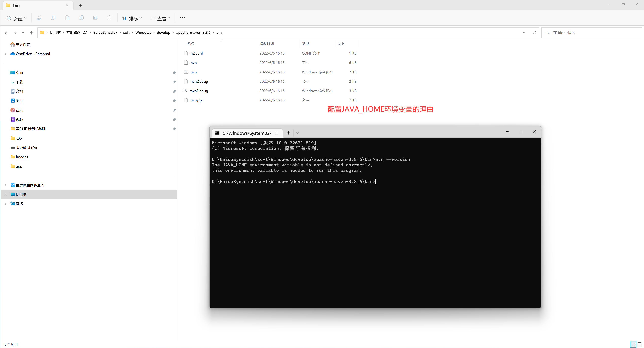This screenshot has height=348, width=644.
Task: Click the m2.conf file icon
Action: click(x=186, y=53)
